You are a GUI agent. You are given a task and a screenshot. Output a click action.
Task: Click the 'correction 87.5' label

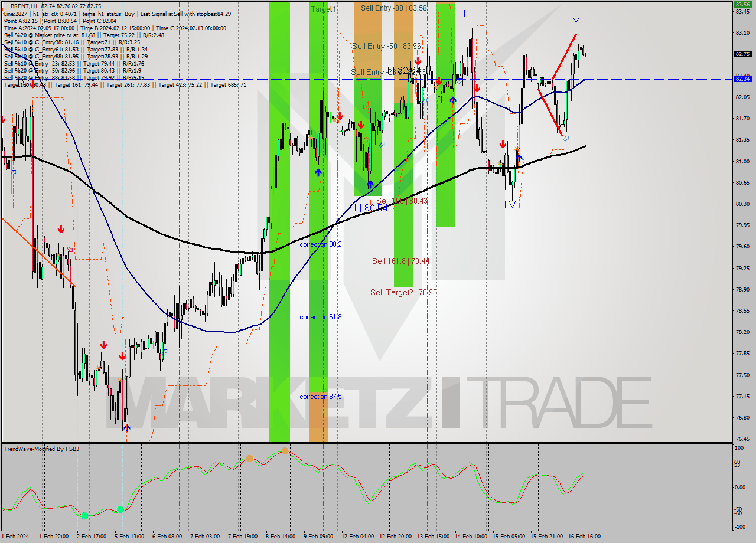[x=320, y=397]
